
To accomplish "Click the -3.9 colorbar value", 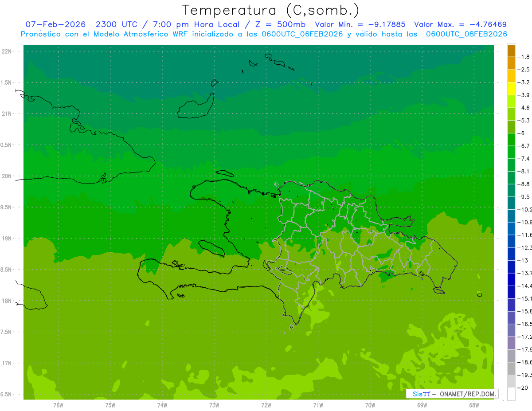I will click(524, 95).
